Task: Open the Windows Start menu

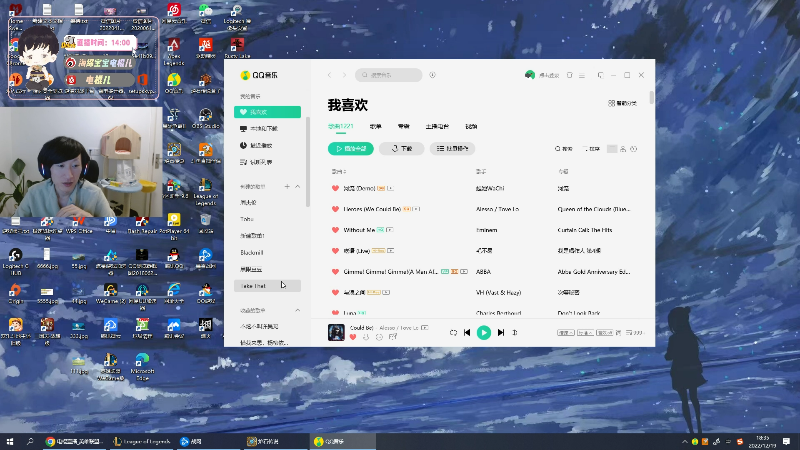Action: click(x=10, y=441)
